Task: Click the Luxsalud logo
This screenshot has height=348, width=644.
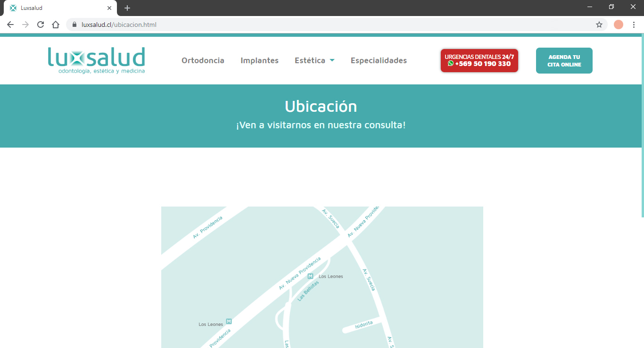Action: [x=96, y=60]
